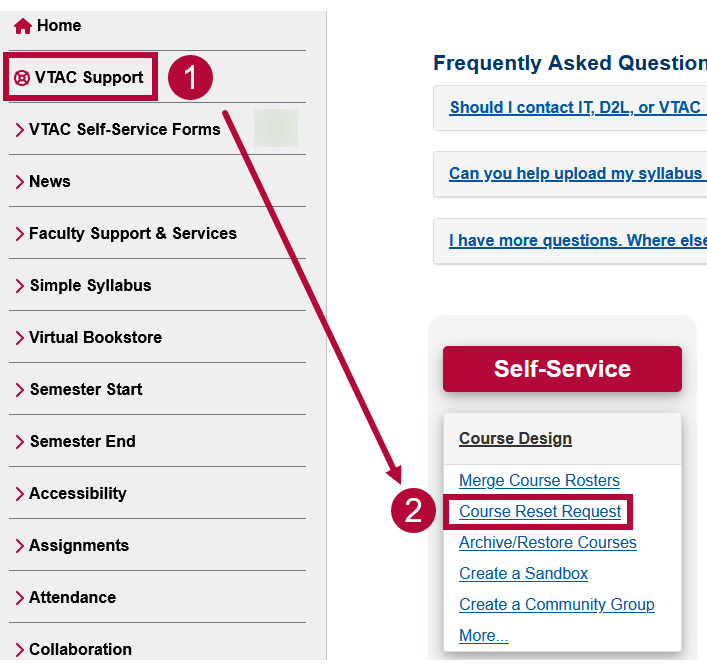This screenshot has width=707, height=664.
Task: Click More... link under Course Design
Action: pos(484,635)
